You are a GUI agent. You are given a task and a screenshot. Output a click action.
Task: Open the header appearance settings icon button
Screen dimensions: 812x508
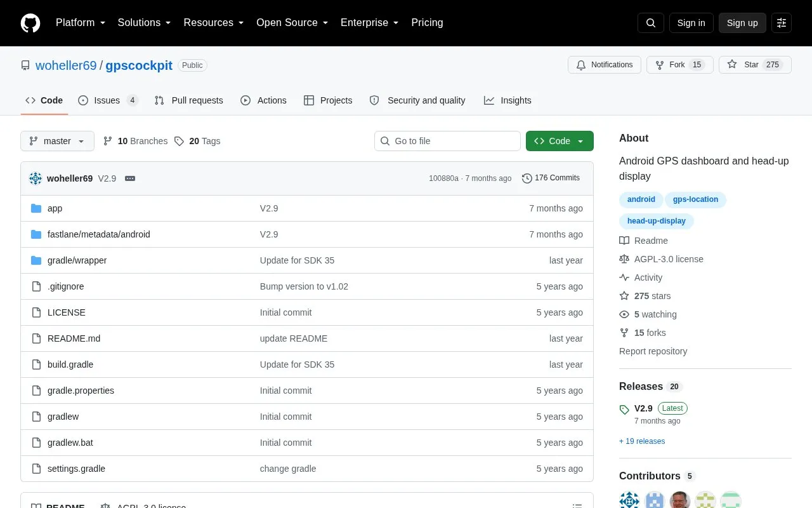coord(782,23)
